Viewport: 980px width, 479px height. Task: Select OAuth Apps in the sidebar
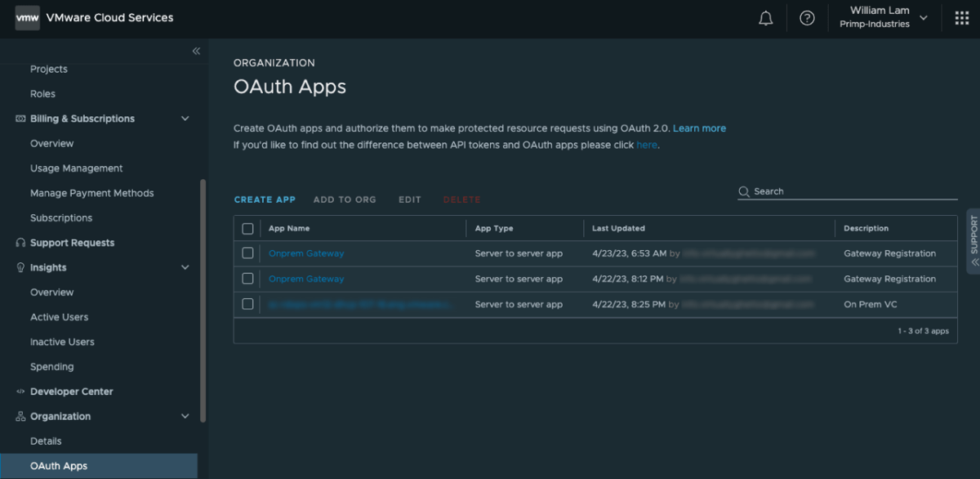(x=99, y=466)
